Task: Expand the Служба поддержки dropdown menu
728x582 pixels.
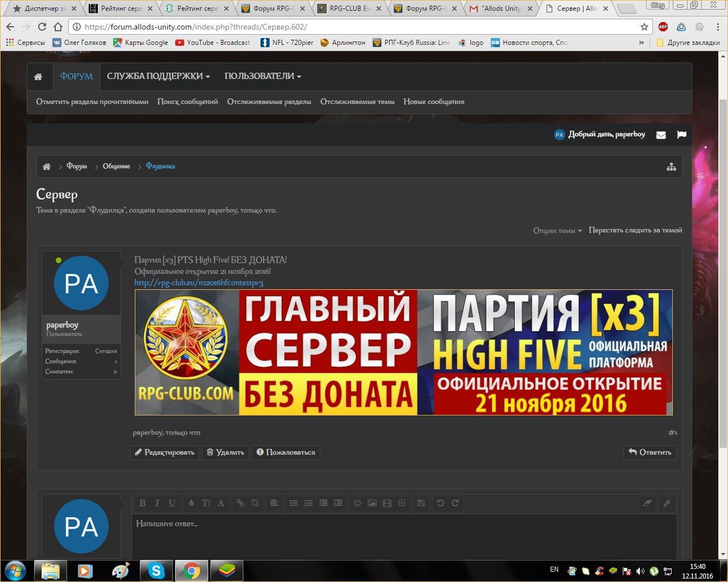Action: 158,76
